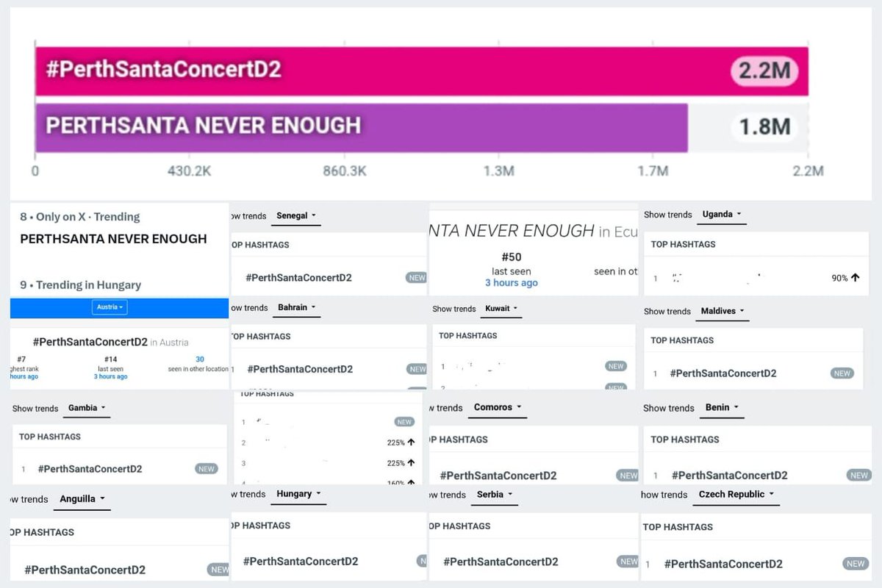Click the TOP HASHTAGS heading under Czech Republic
This screenshot has width=882, height=588.
point(678,527)
